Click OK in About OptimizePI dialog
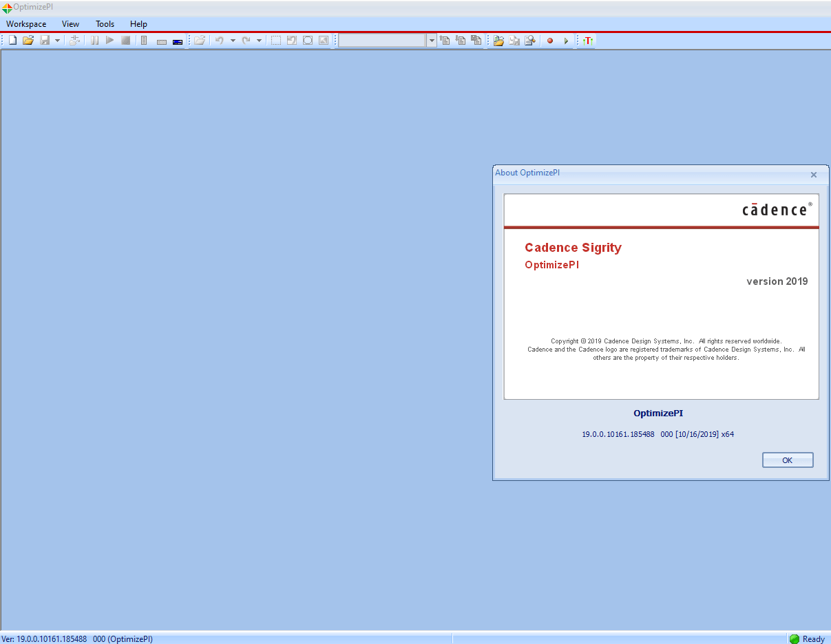The width and height of the screenshot is (831, 644). coord(788,460)
